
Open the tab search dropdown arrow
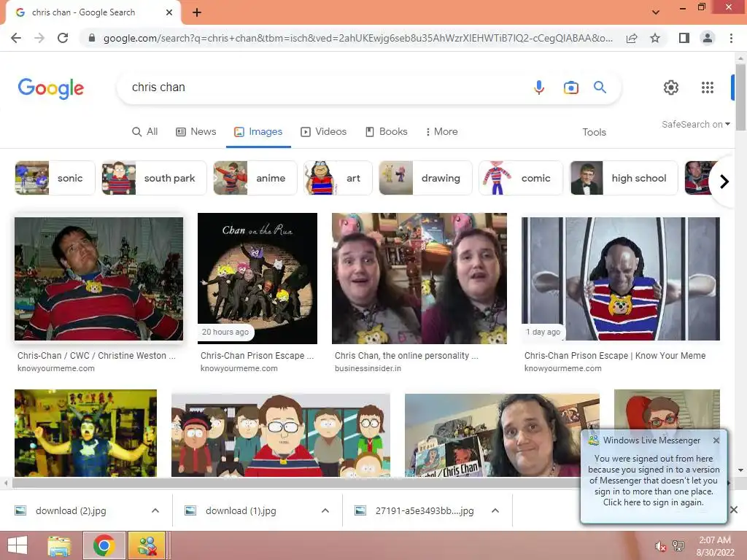coord(656,12)
